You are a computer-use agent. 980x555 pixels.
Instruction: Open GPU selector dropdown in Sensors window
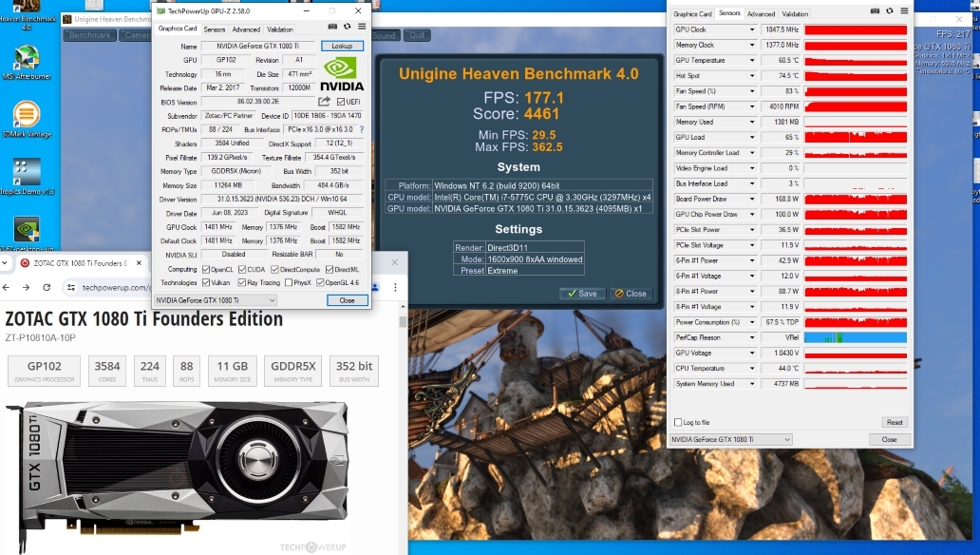pos(730,439)
